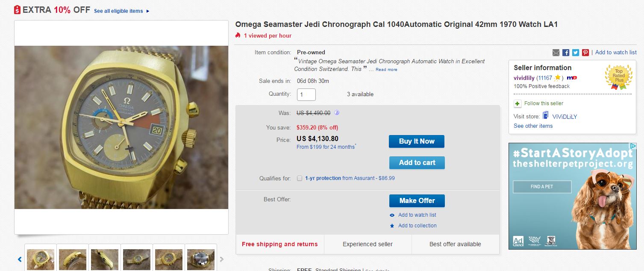
Task: Click Add to collection link
Action: coord(417,226)
